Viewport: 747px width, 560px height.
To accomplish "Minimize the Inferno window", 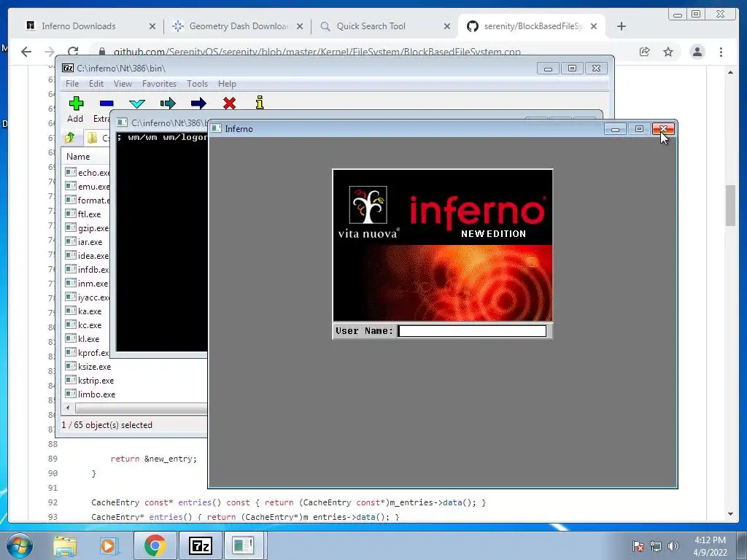I will 616,129.
